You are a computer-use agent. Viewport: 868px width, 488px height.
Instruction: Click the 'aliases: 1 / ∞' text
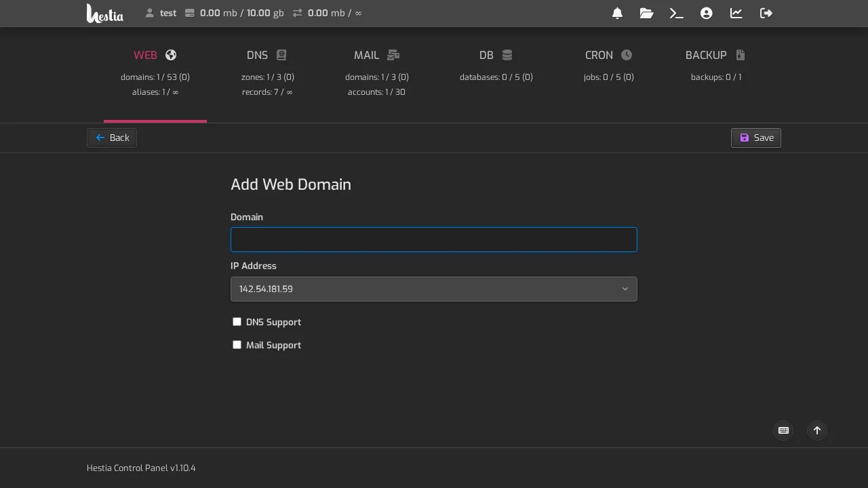(x=155, y=92)
